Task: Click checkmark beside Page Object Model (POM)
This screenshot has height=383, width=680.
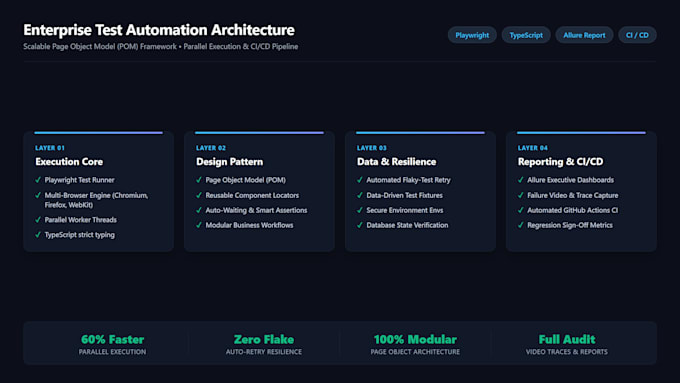Action: tap(199, 180)
